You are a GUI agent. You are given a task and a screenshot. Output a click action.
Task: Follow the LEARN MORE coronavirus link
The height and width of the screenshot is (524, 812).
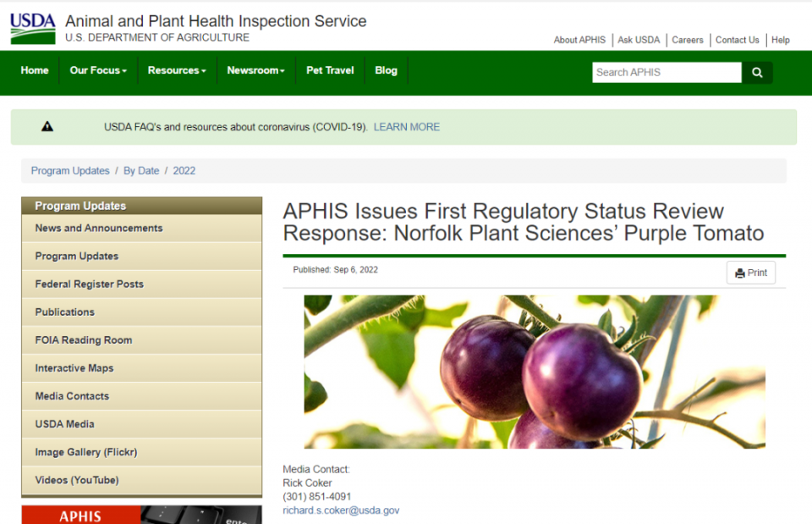tap(407, 127)
